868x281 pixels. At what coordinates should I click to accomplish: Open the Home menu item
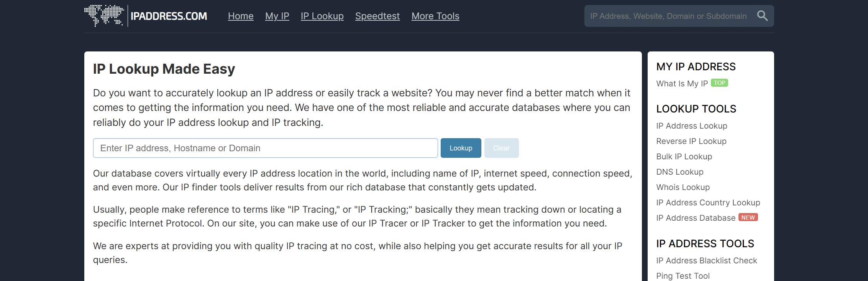pyautogui.click(x=241, y=16)
